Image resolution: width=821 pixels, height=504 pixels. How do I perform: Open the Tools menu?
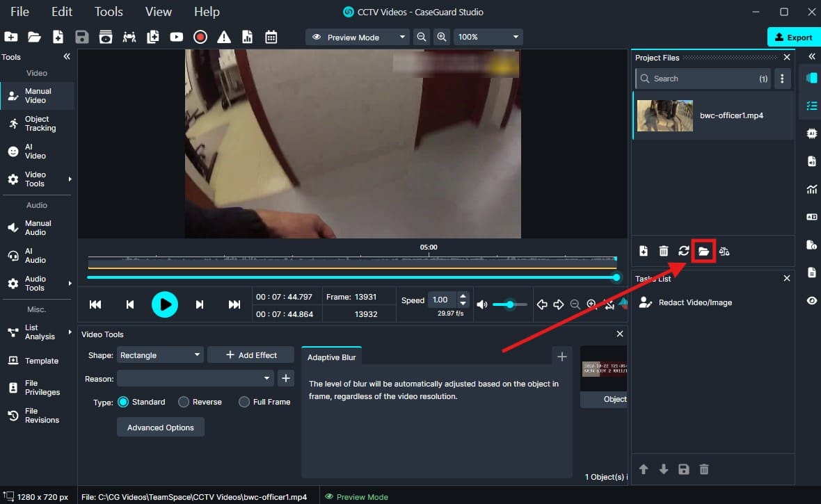click(x=109, y=12)
